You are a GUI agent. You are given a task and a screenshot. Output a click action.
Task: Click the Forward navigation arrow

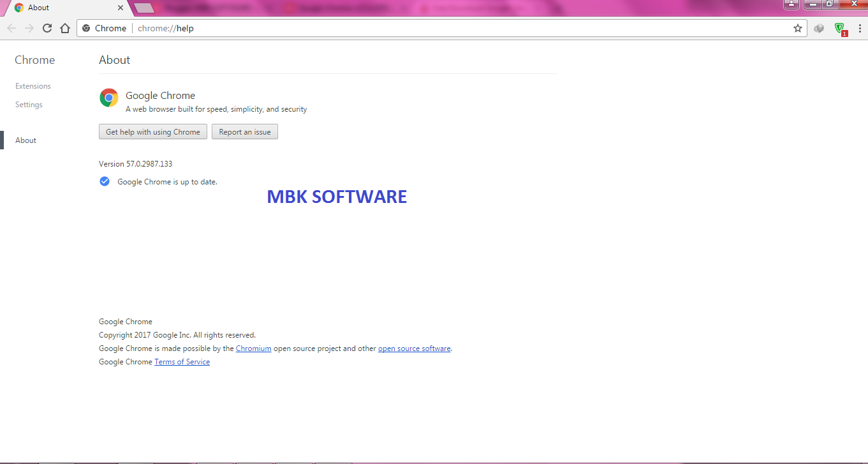[x=29, y=28]
